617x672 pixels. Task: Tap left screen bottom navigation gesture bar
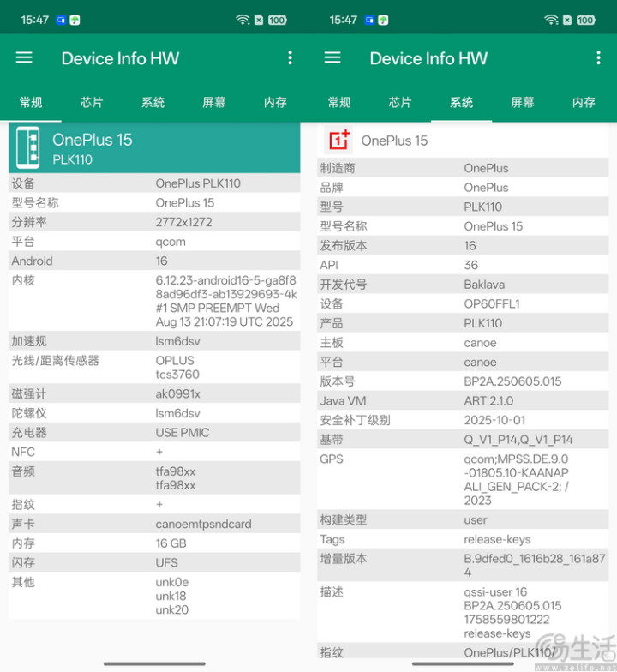(154, 663)
